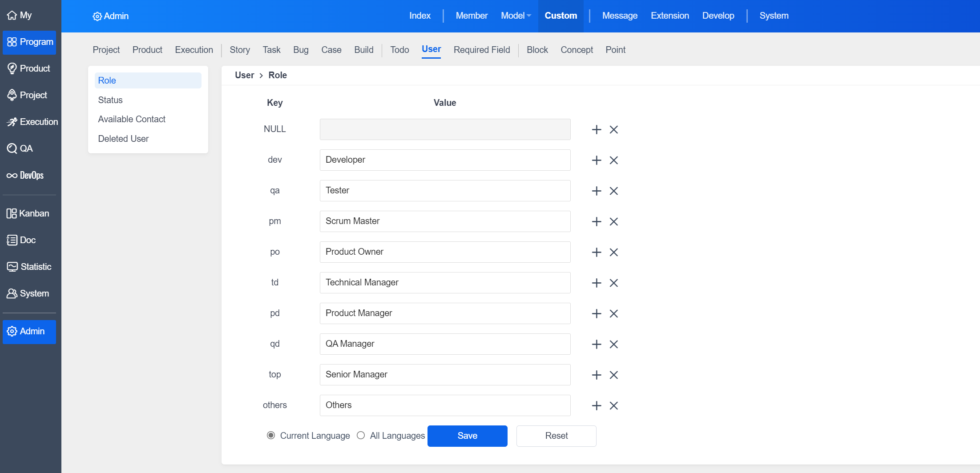Screen dimensions: 980x473
Task: Add a row after Scrum Master
Action: click(597, 221)
